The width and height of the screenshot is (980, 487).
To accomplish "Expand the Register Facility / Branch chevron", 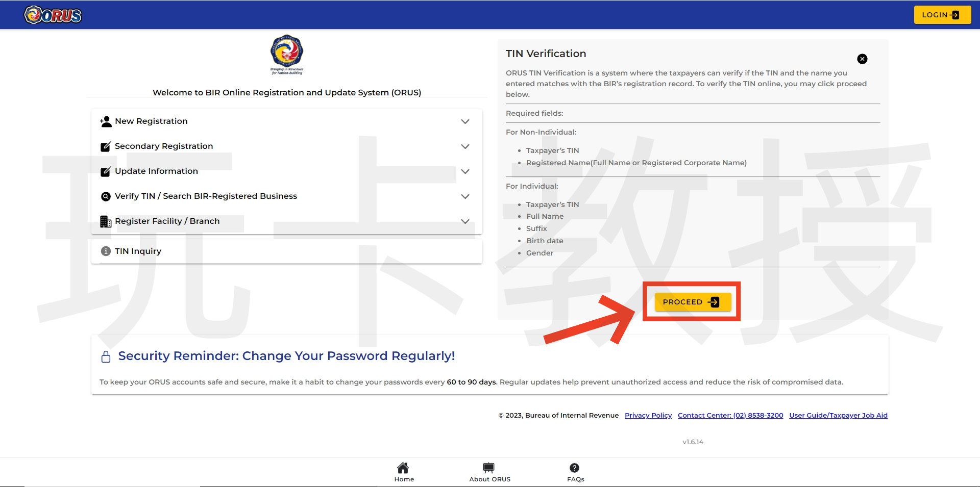I will tap(465, 221).
